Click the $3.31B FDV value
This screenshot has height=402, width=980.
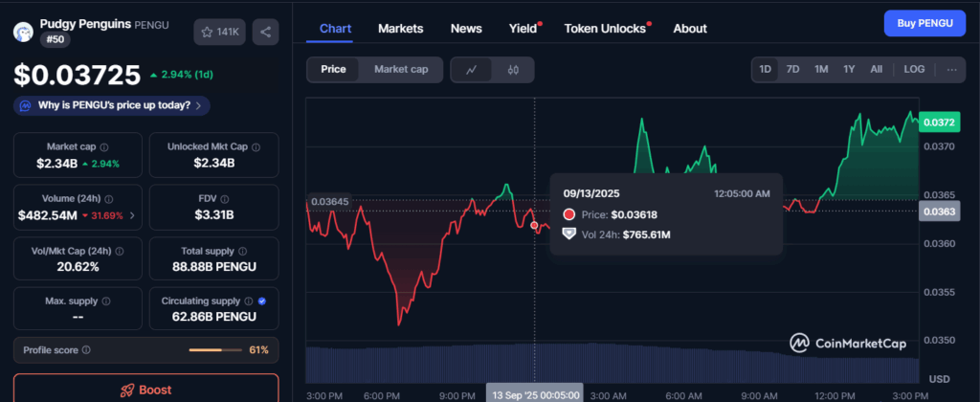(x=214, y=215)
